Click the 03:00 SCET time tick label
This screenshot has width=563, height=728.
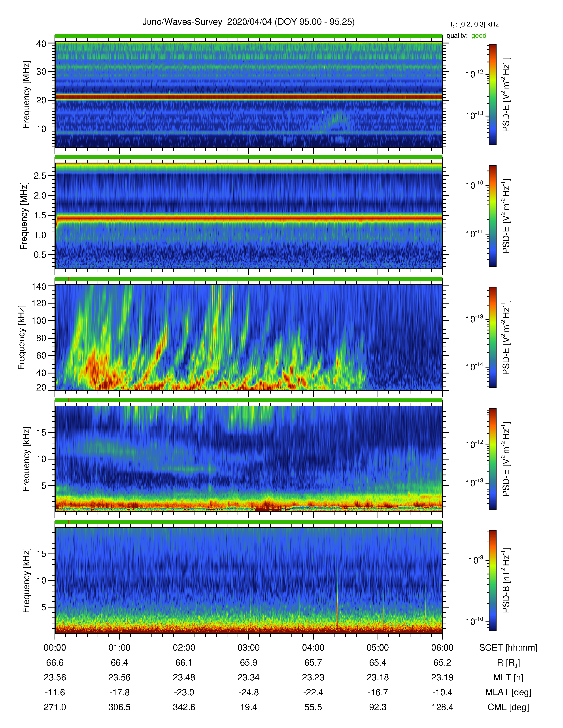coord(248,648)
